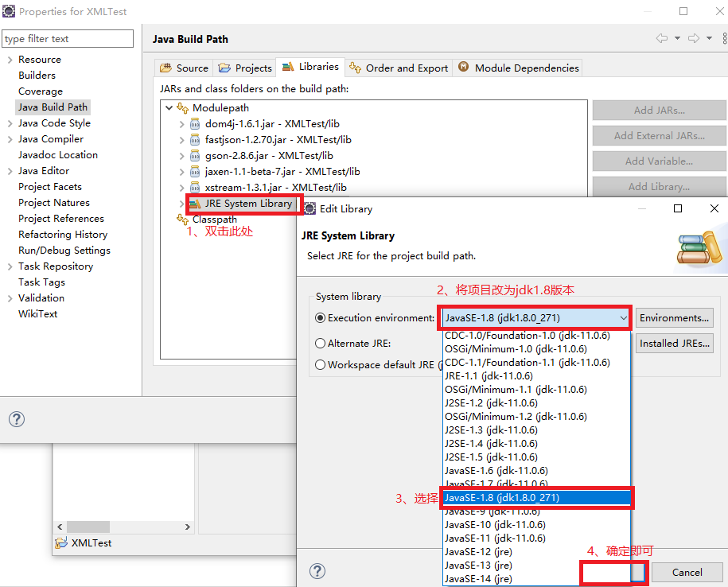This screenshot has width=728, height=587.
Task: Select the Alternate JRE radio button
Action: pos(321,344)
